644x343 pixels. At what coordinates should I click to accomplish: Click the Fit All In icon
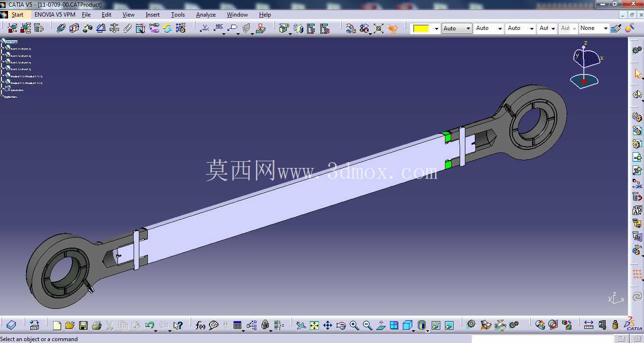click(314, 325)
